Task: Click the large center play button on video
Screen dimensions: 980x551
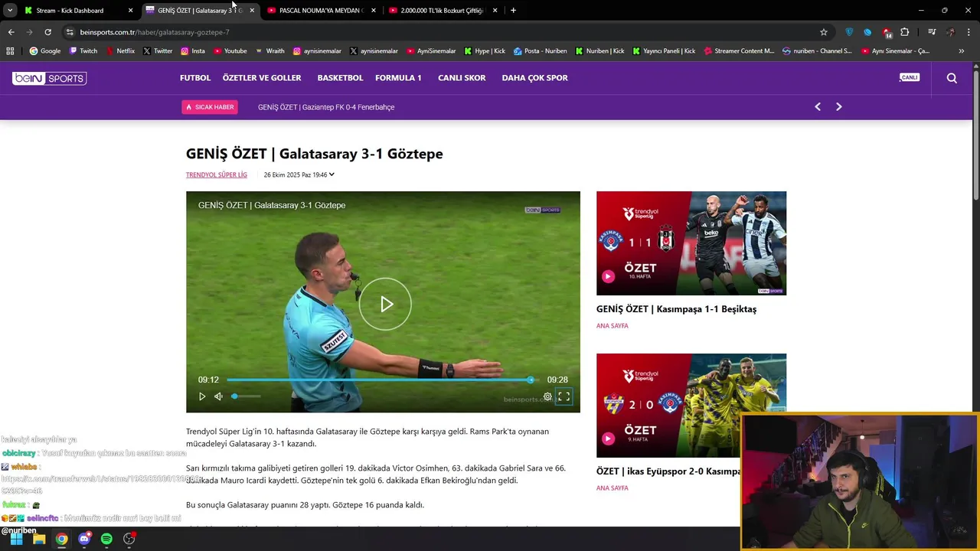Action: click(385, 305)
